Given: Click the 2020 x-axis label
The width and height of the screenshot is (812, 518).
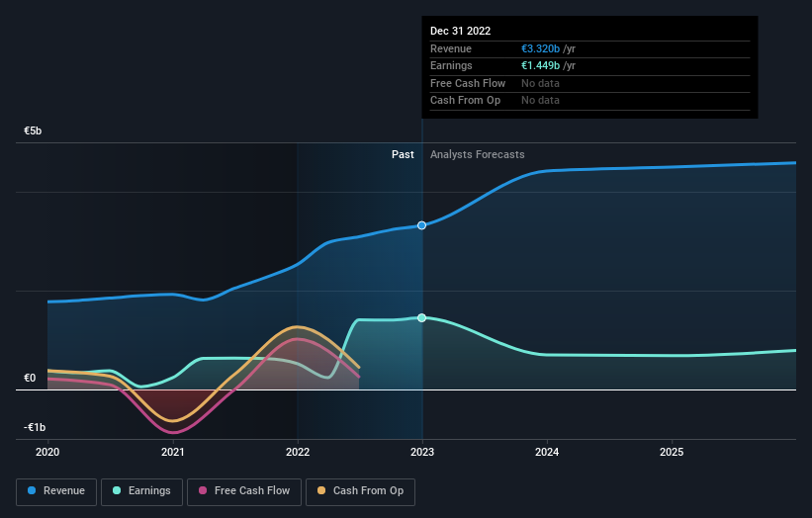Looking at the screenshot, I should click(x=47, y=453).
